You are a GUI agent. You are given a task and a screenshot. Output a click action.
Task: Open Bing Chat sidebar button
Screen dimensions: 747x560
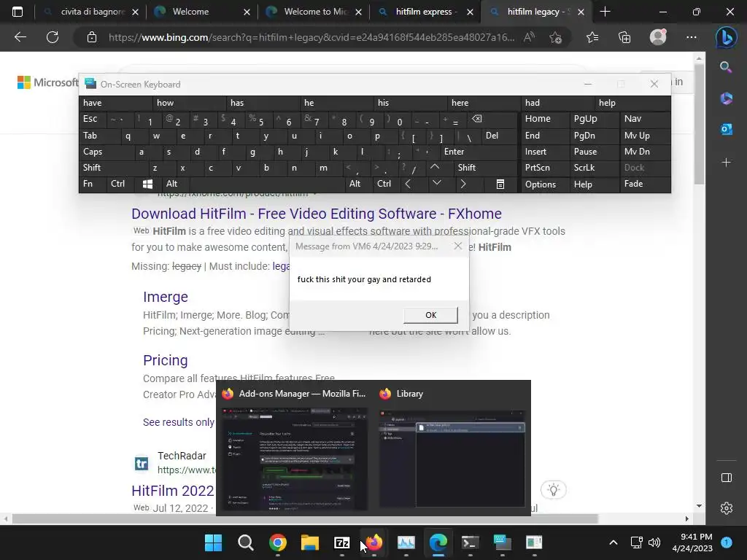pyautogui.click(x=726, y=37)
